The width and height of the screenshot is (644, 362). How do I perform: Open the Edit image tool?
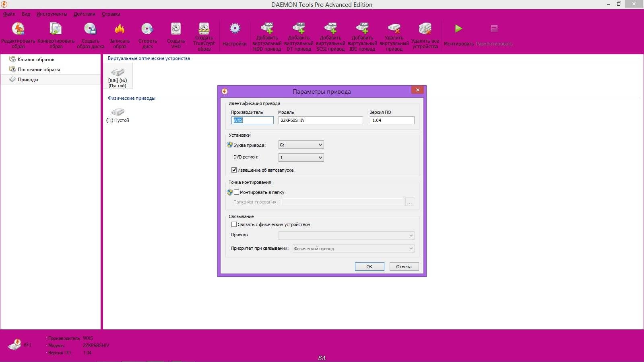18,35
